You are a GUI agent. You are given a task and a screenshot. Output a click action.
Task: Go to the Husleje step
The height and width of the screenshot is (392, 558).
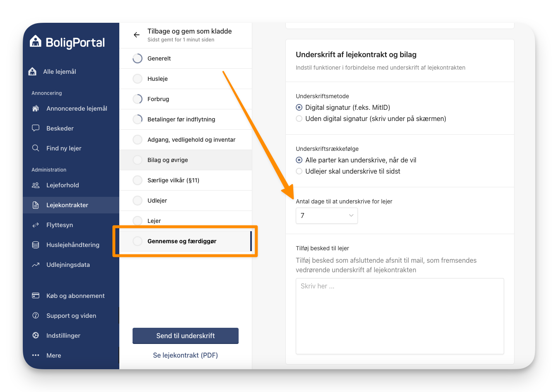point(186,79)
